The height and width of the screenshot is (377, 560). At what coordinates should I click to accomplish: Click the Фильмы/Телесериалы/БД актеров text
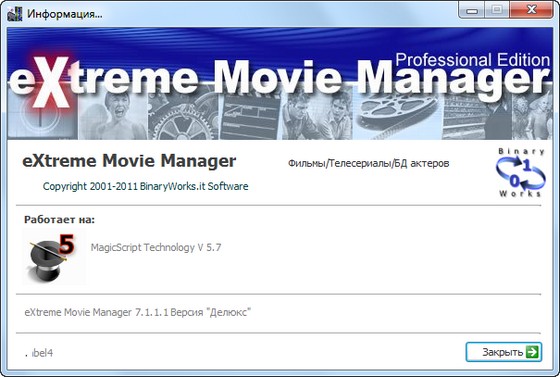368,164
